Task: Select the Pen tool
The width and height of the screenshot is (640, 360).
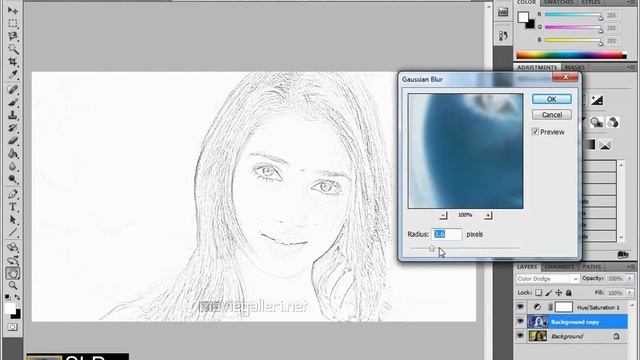Action: point(13,194)
